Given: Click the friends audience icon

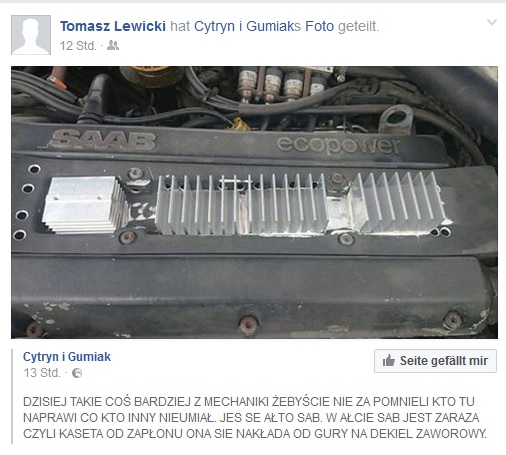Looking at the screenshot, I should 113,45.
